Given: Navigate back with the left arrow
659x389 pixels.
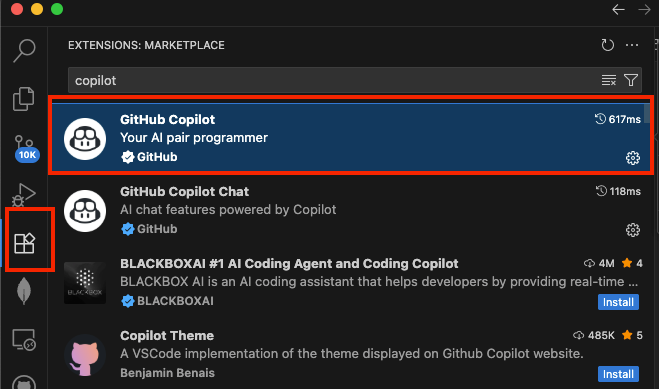Looking at the screenshot, I should point(618,9).
